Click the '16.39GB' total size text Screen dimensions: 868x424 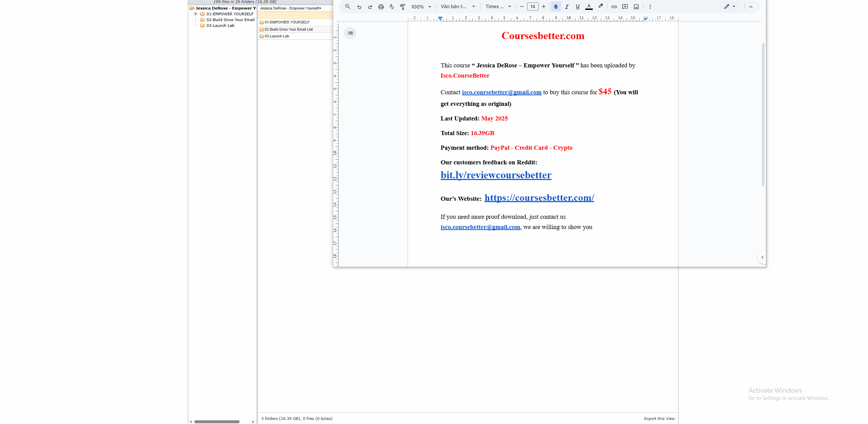pyautogui.click(x=482, y=133)
